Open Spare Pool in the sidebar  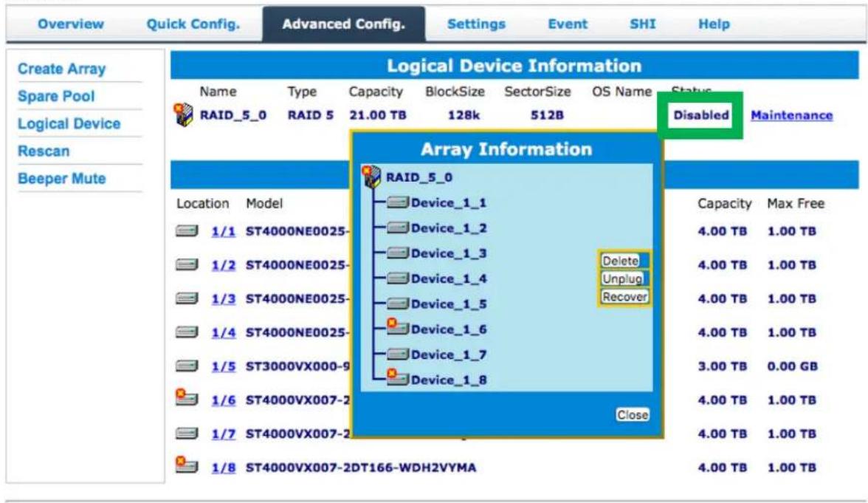tap(56, 96)
